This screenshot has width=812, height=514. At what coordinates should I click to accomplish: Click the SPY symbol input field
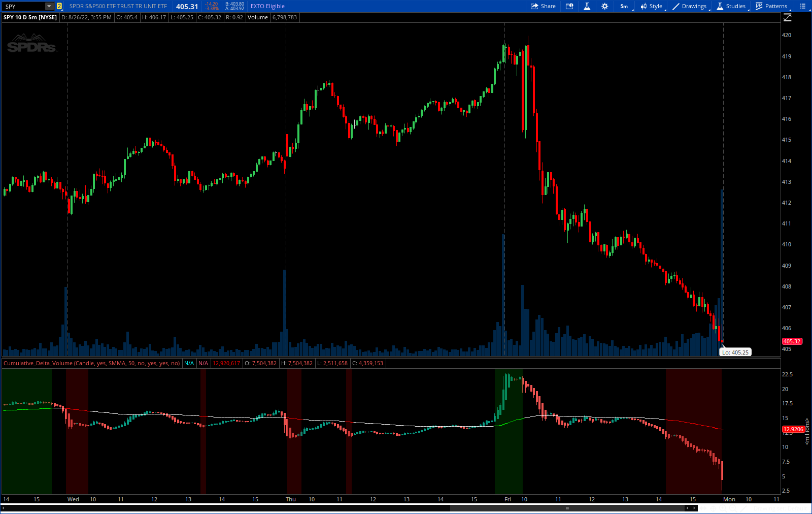tap(23, 7)
